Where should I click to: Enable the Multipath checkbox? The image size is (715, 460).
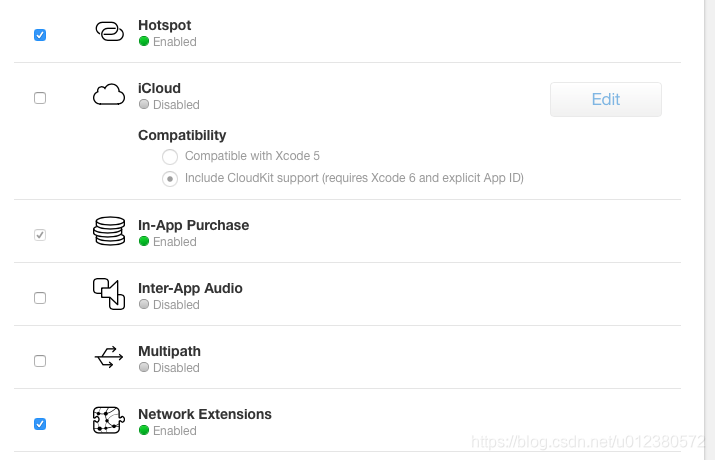coord(40,361)
